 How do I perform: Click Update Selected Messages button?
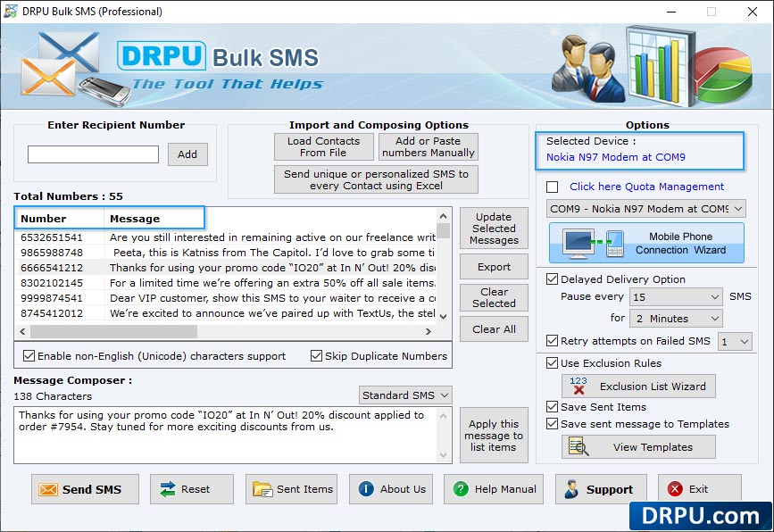click(x=494, y=229)
